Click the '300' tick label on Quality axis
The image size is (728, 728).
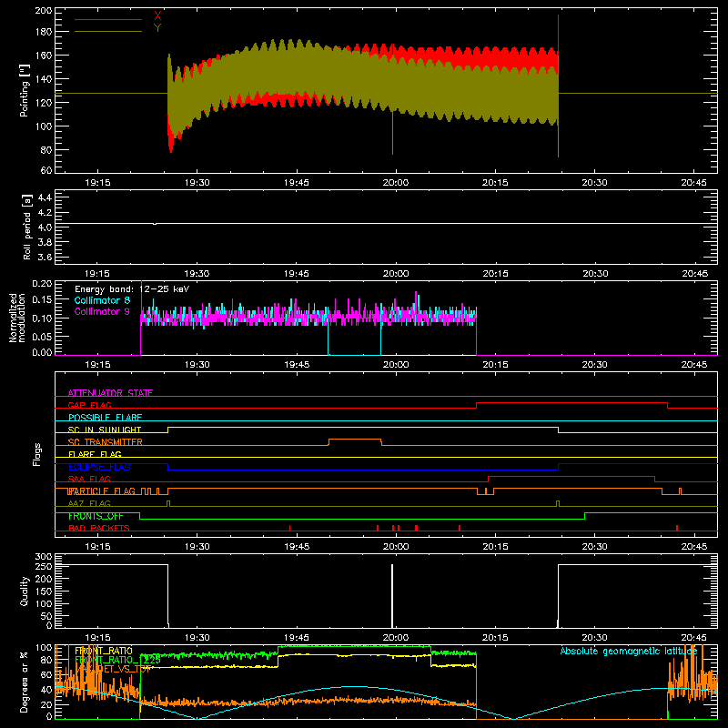pos(44,557)
